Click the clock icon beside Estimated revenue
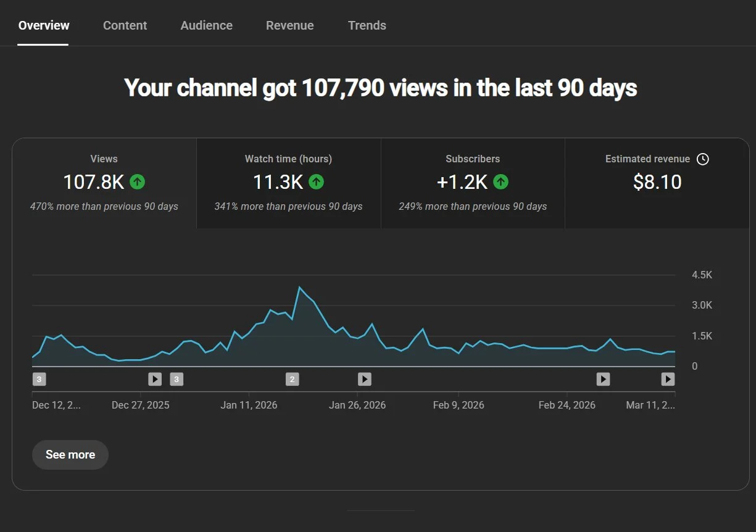The image size is (756, 532). [x=702, y=159]
